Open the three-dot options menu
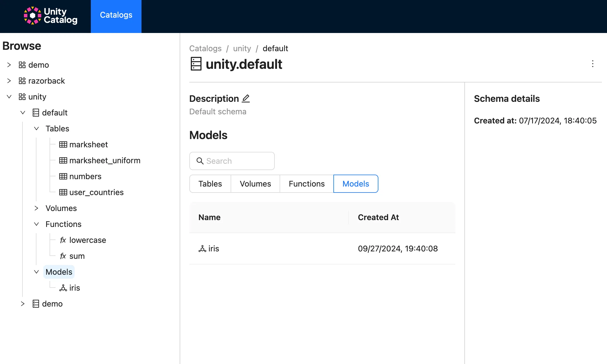 593,64
